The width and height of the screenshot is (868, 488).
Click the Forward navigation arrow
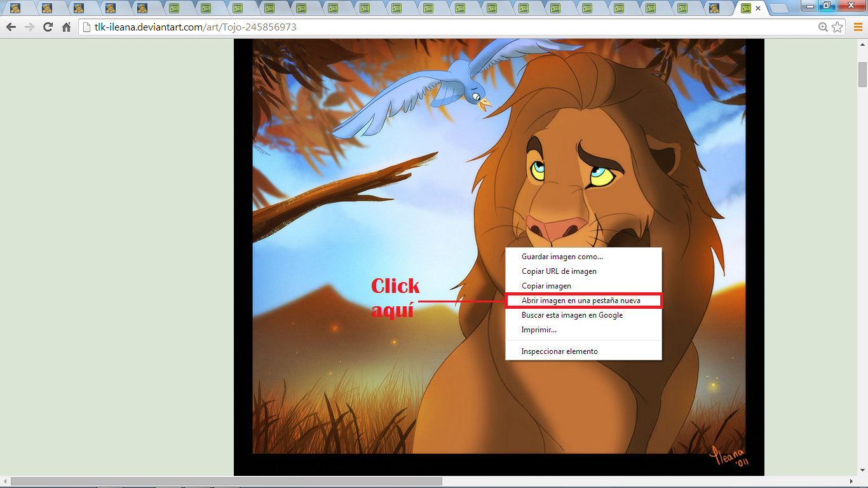point(29,27)
